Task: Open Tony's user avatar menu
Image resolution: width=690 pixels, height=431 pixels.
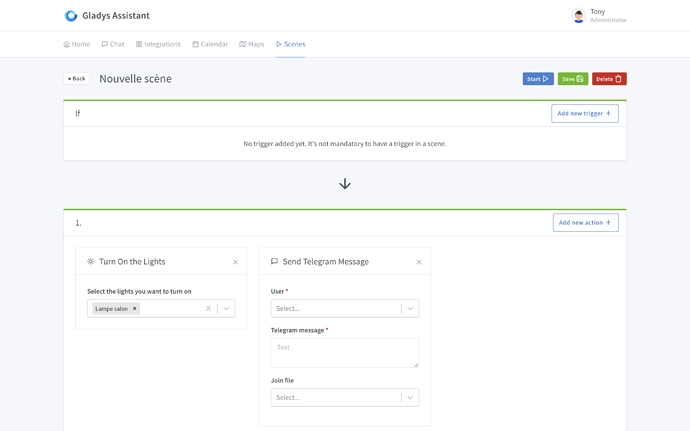Action: point(578,16)
